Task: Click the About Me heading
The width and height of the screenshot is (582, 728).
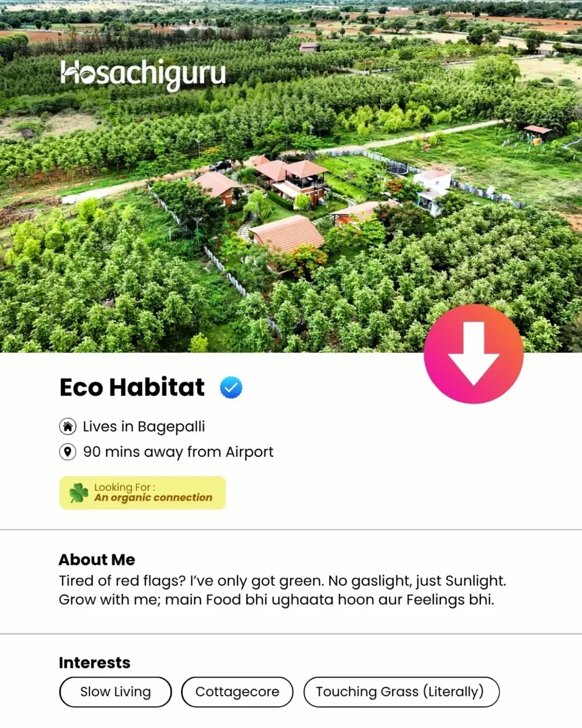Action: point(97,560)
